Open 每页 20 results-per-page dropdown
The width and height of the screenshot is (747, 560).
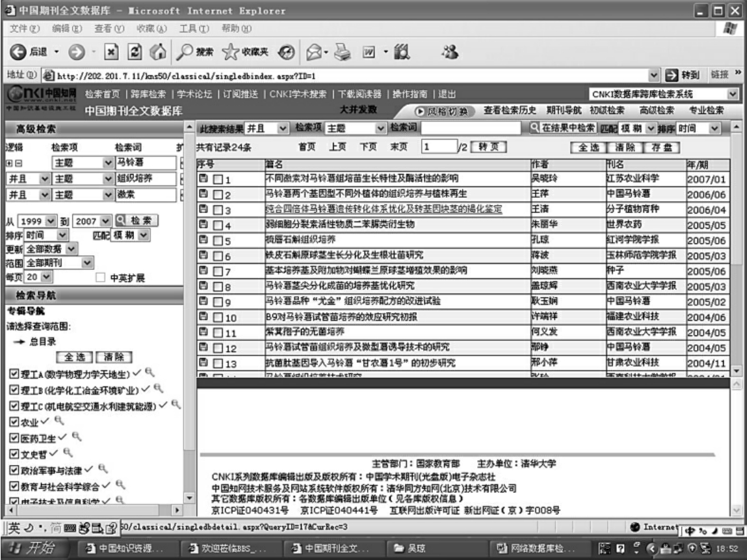(x=46, y=276)
